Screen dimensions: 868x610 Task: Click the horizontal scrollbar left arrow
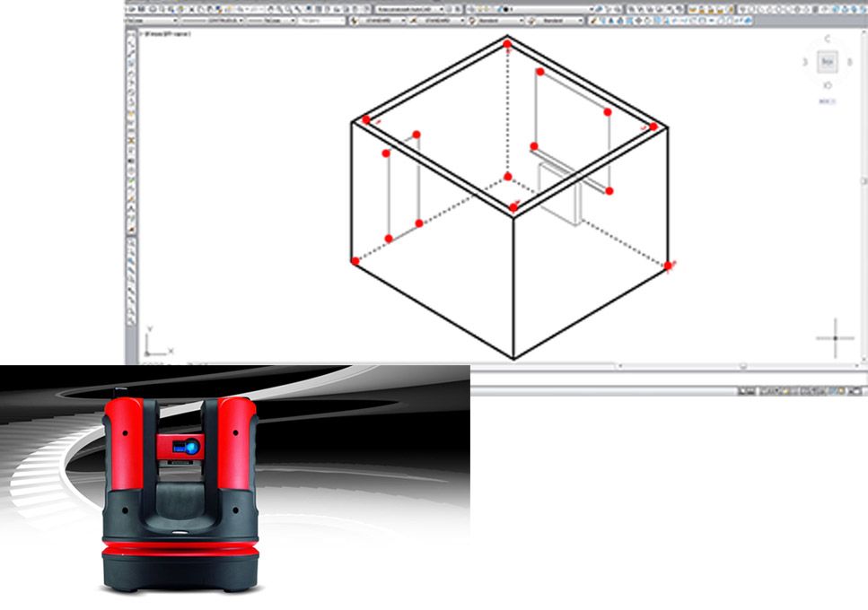pos(620,366)
